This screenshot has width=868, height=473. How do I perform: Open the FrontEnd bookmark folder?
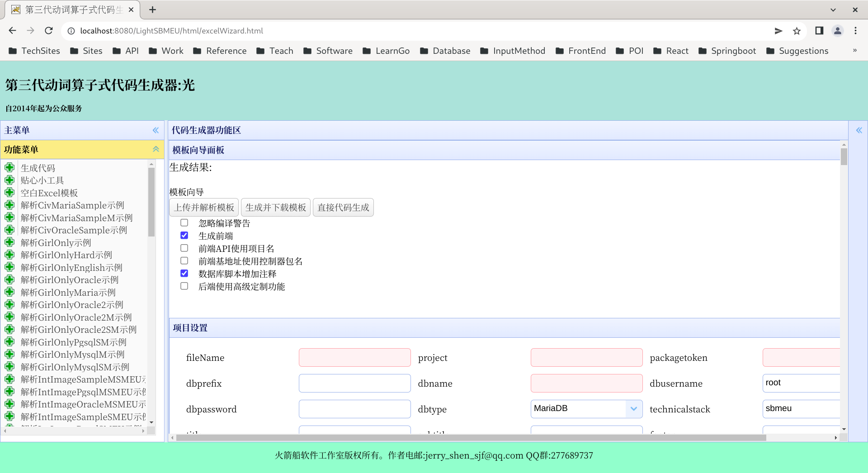(580, 51)
